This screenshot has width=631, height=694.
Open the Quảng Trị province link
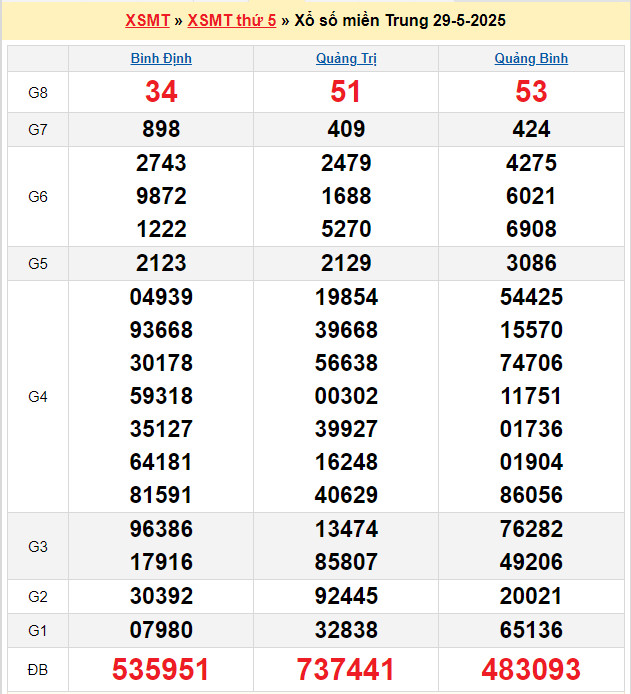[346, 58]
